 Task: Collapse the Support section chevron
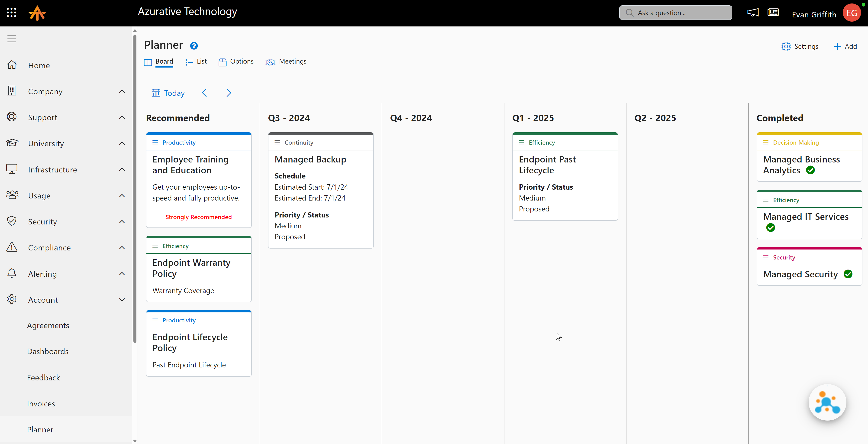coord(122,117)
